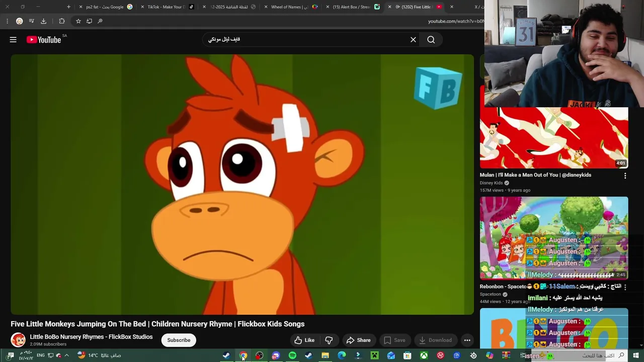Open the browser three-dot menu

pos(7,21)
